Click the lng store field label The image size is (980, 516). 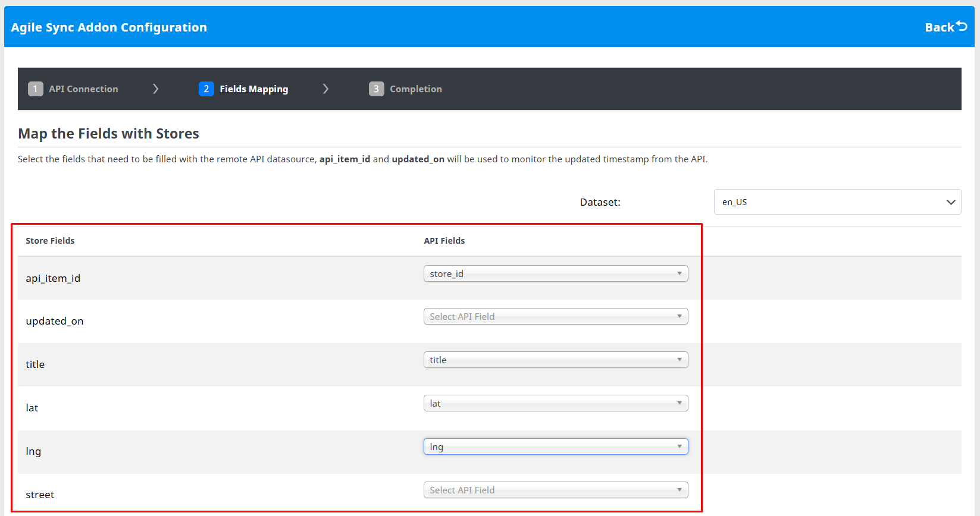[33, 451]
